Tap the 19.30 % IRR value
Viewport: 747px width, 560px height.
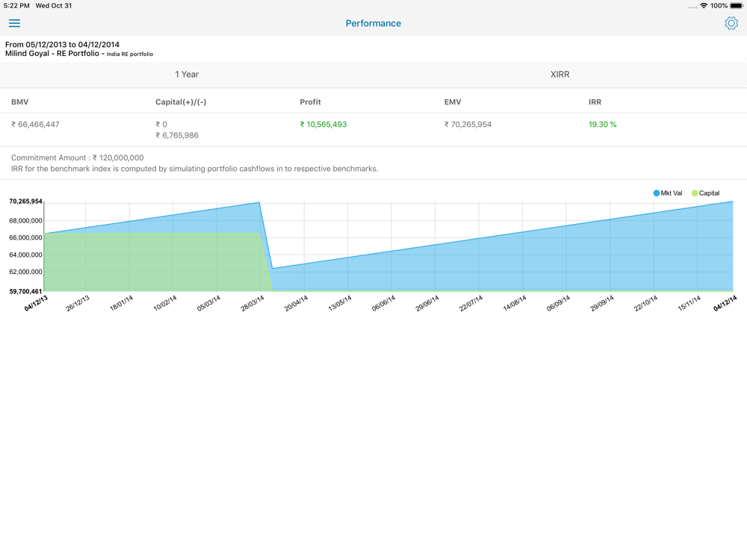pos(602,125)
